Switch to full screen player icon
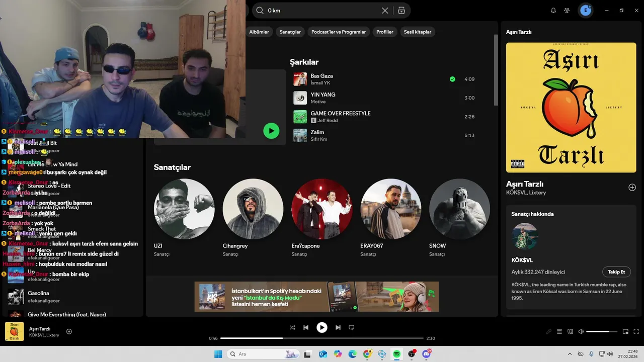 [x=636, y=332]
